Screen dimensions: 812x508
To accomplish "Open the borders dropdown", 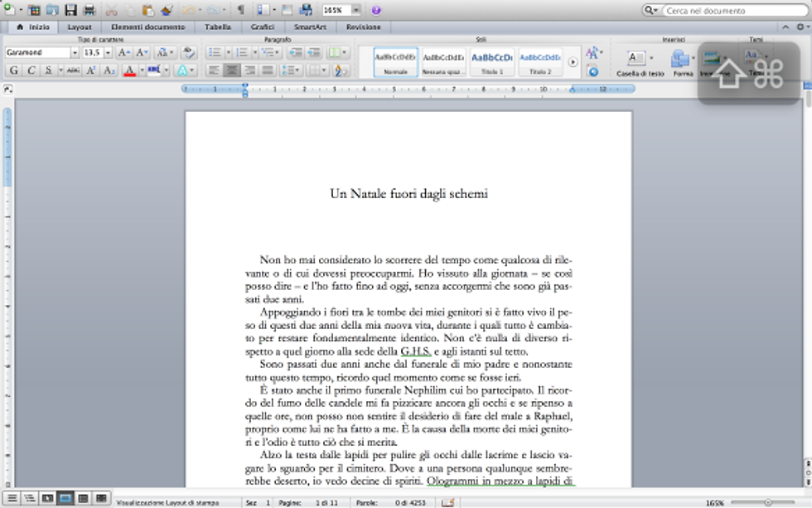I will point(317,70).
